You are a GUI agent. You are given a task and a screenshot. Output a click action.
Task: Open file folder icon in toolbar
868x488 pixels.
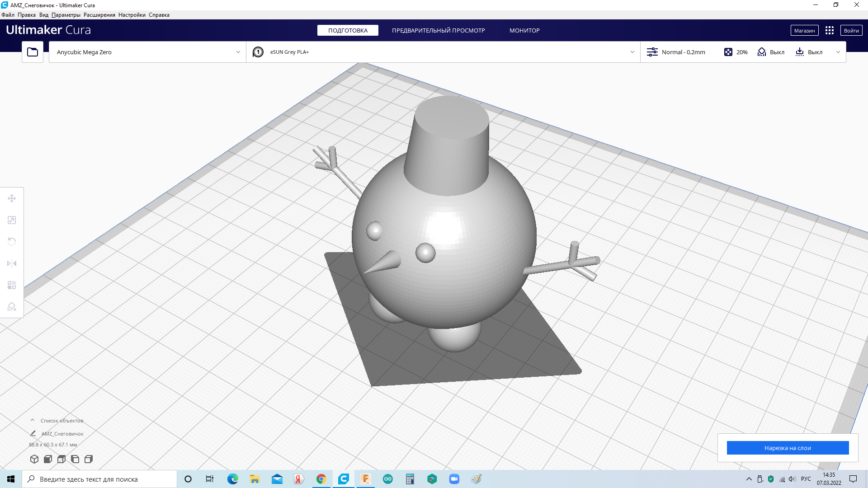click(x=33, y=52)
